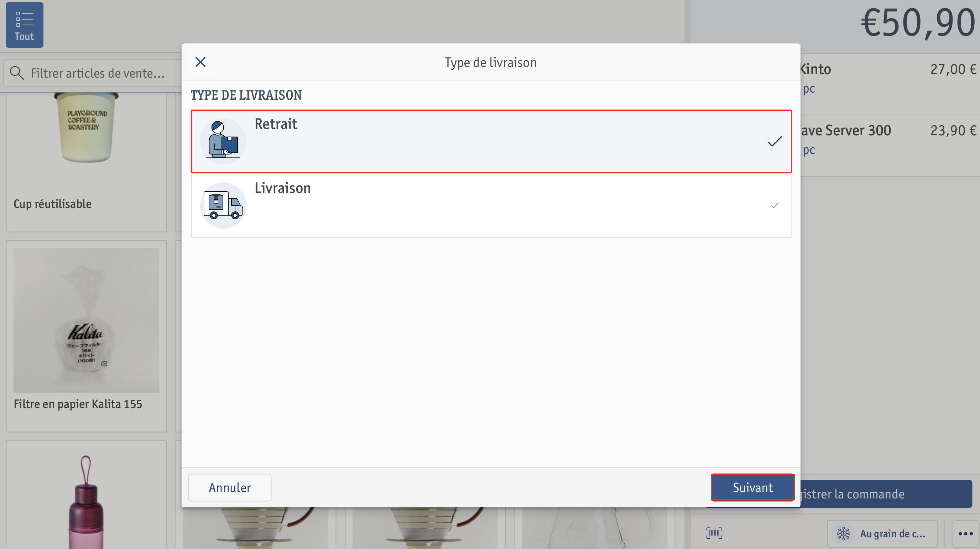This screenshot has height=549, width=980.
Task: Select the Livraison checkmark
Action: tap(775, 205)
